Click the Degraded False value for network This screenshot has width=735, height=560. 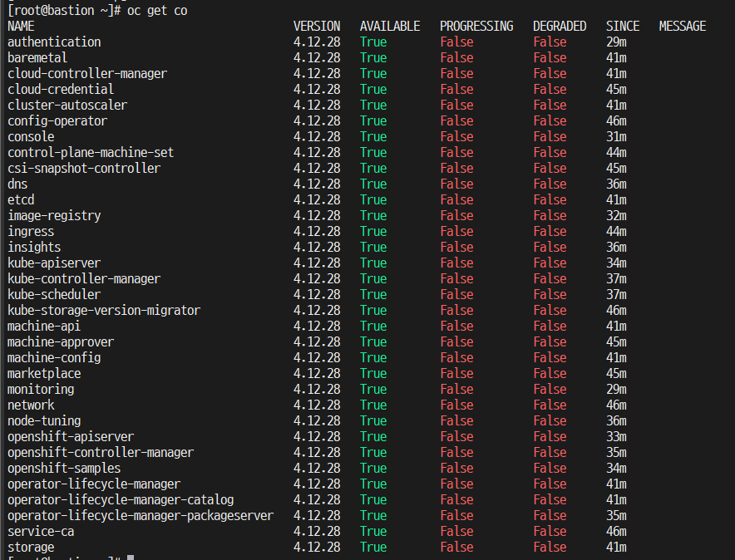pos(550,405)
